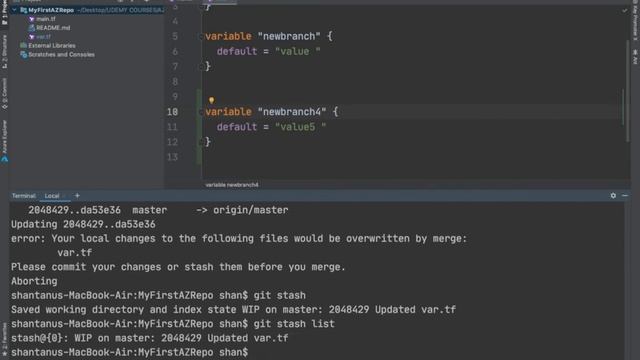Screen dimensions: 640x360
Task: Click line number 5 in the gutter
Action: (175, 36)
